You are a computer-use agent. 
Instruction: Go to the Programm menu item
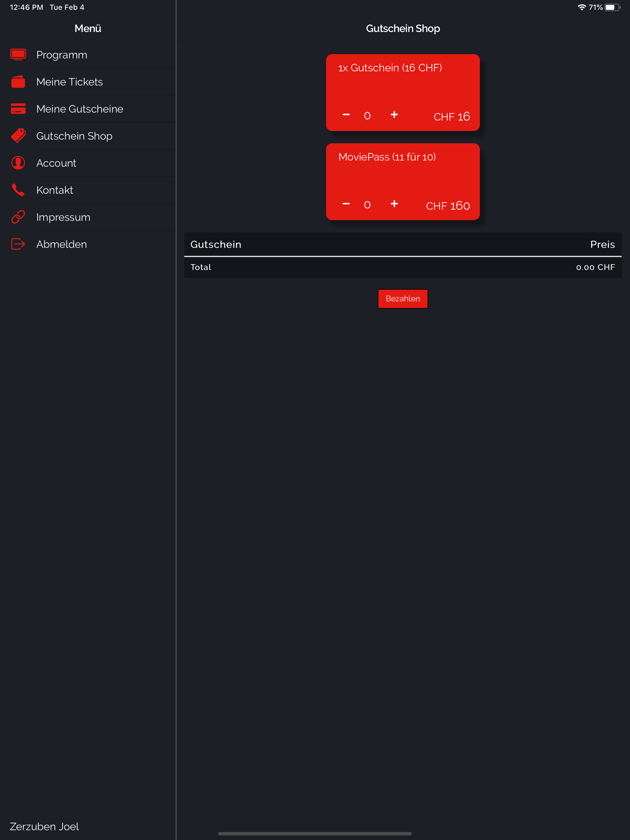(x=62, y=55)
